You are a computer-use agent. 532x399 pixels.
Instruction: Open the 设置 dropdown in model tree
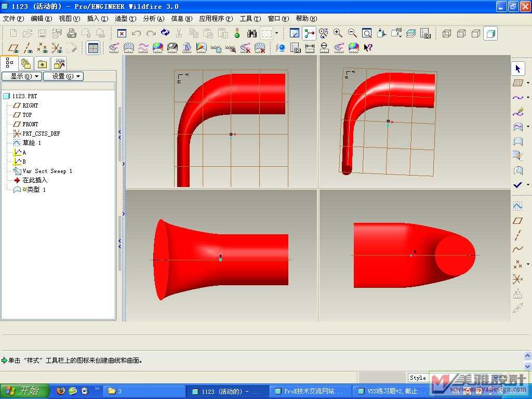click(62, 76)
